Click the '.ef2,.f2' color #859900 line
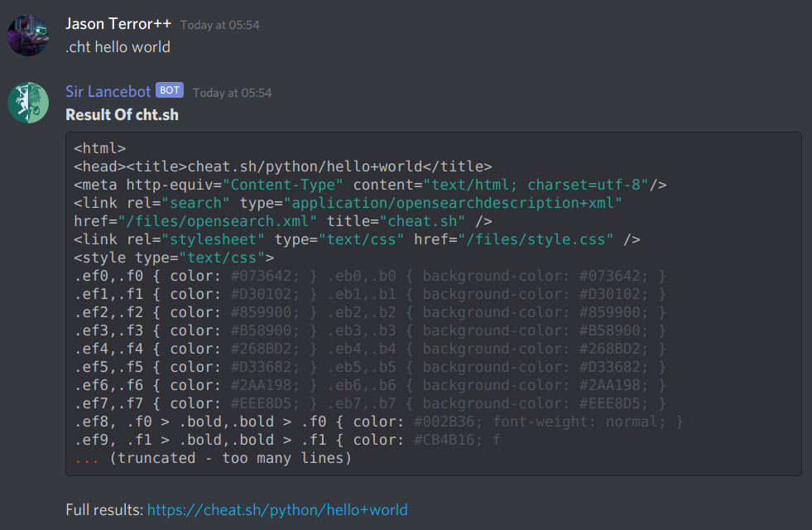Image resolution: width=812 pixels, height=530 pixels. (x=370, y=312)
